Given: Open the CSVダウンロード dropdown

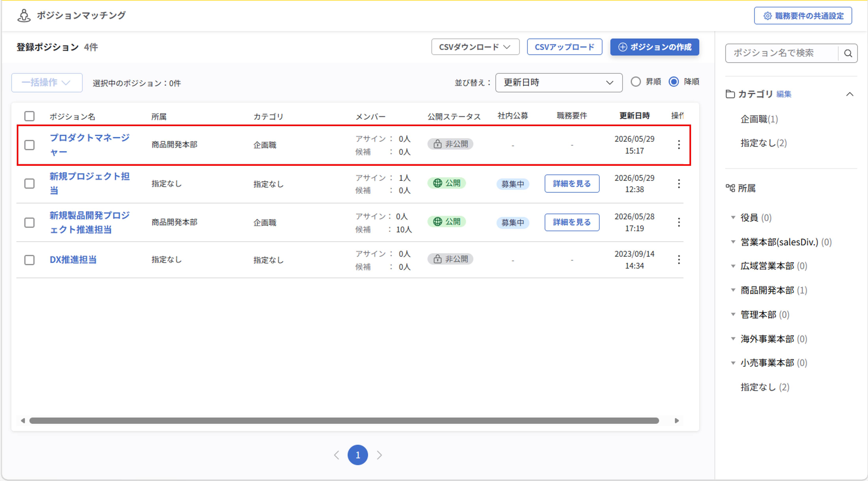Looking at the screenshot, I should (475, 47).
